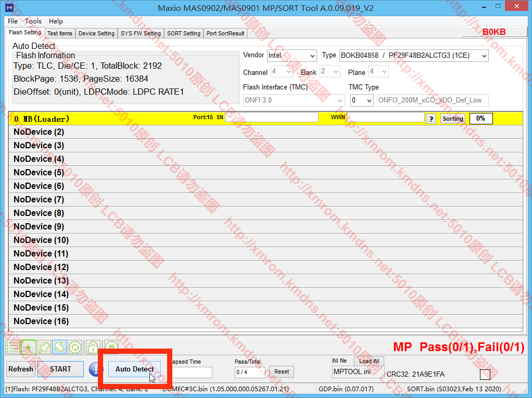Click the square box next to CRC32
Image resolution: width=532 pixels, height=398 pixels.
pos(485,375)
